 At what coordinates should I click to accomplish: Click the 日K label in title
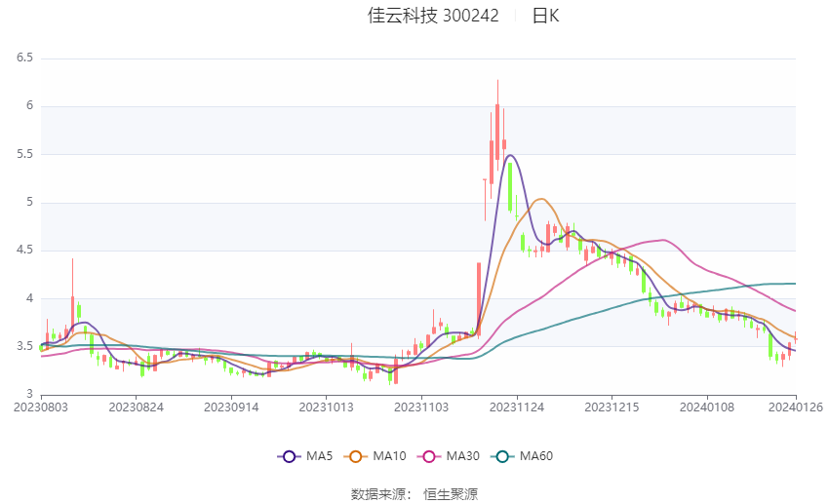tap(545, 16)
